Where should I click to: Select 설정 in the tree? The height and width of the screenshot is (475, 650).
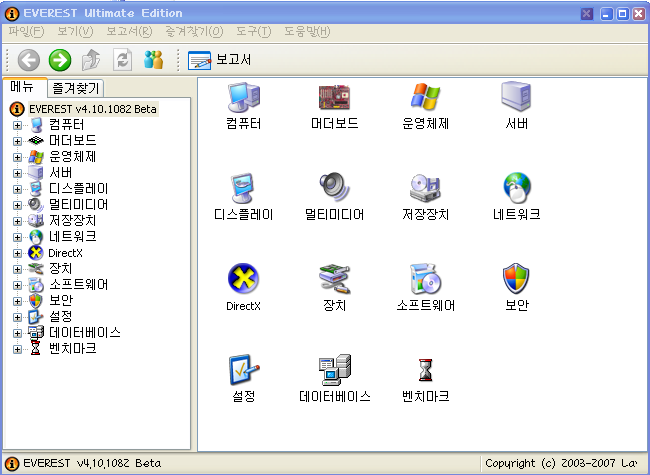[61, 317]
